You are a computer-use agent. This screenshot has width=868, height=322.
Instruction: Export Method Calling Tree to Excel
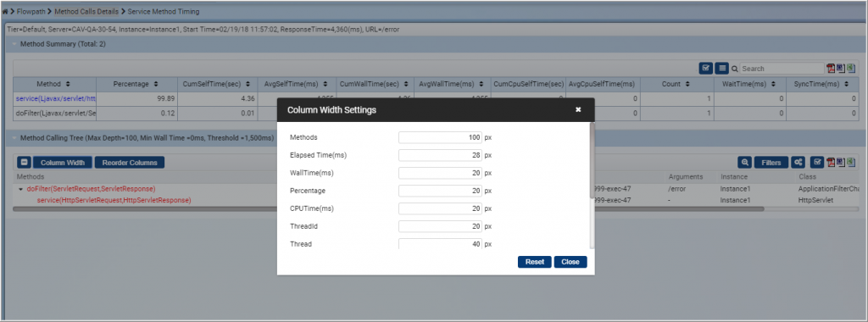[851, 162]
